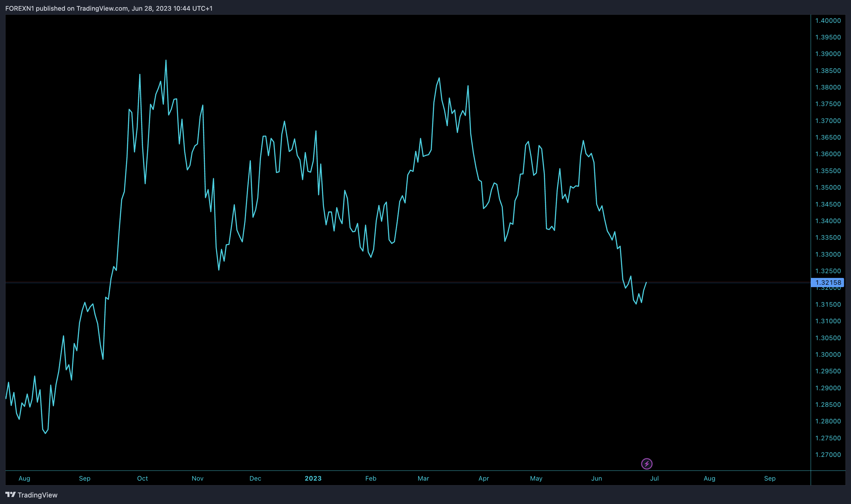Click the 1.37000 price axis label
The height and width of the screenshot is (504, 851).
coord(828,121)
